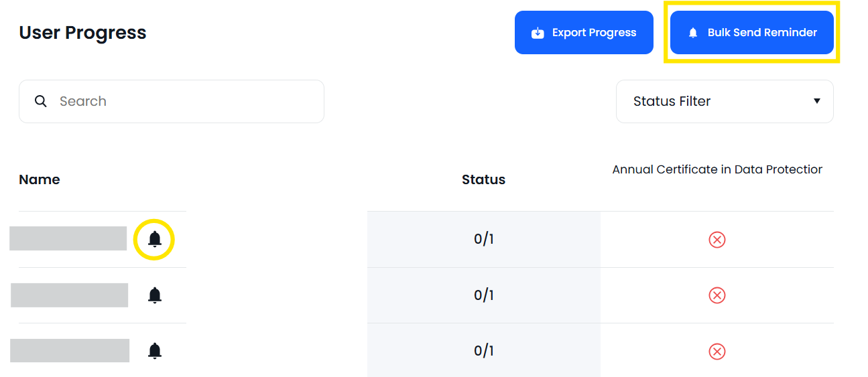
Task: Focus the Search input field
Action: [172, 102]
